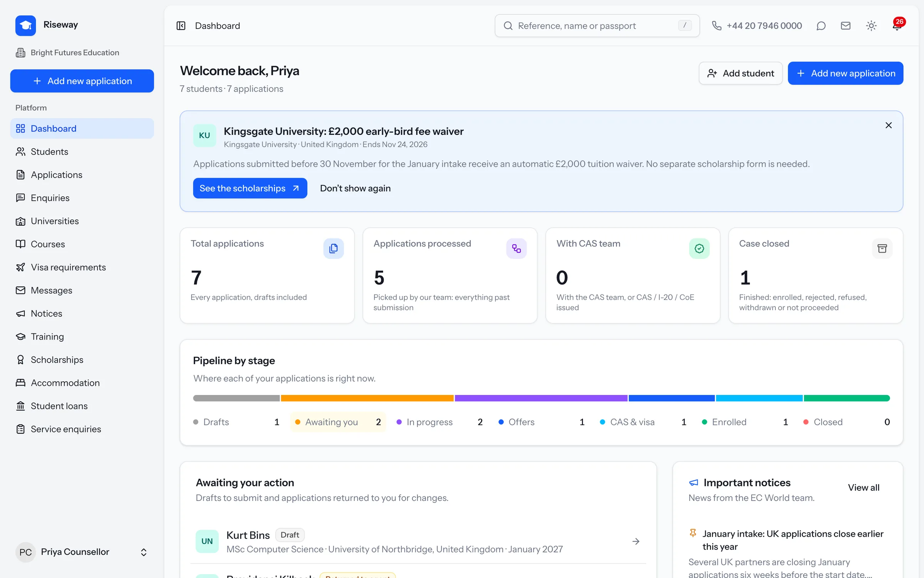This screenshot has width=924, height=578.
Task: Click the Applications processed purple icon
Action: click(x=516, y=249)
